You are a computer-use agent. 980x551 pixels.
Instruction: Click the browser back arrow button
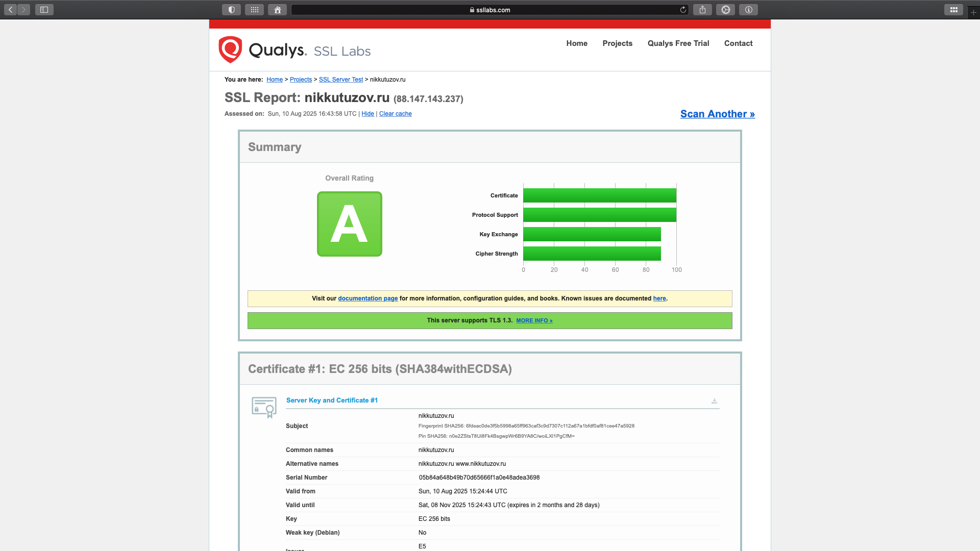tap(10, 10)
